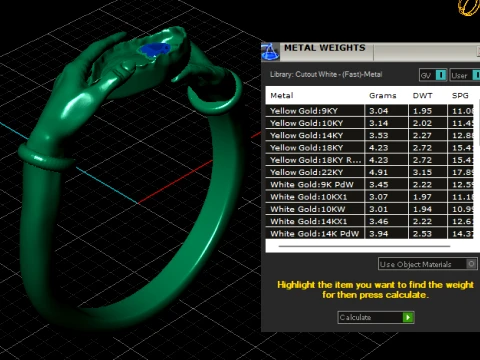
Task: Click the horizontal scrollbar under the metals table
Action: 364,246
